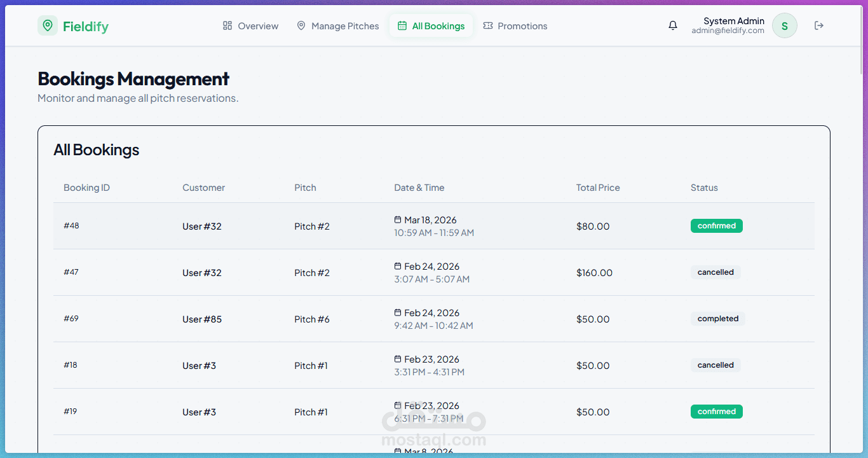Click the Overview grid icon
This screenshot has width=868, height=458.
(227, 25)
